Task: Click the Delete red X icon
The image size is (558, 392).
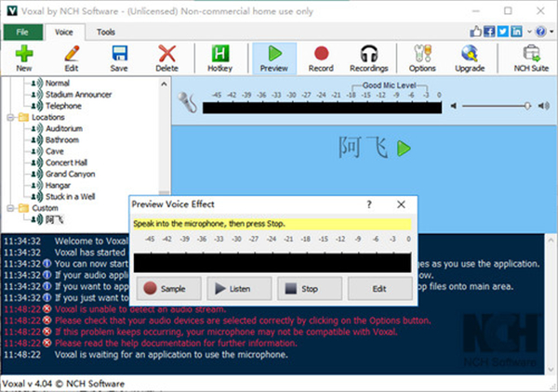Action: (167, 58)
